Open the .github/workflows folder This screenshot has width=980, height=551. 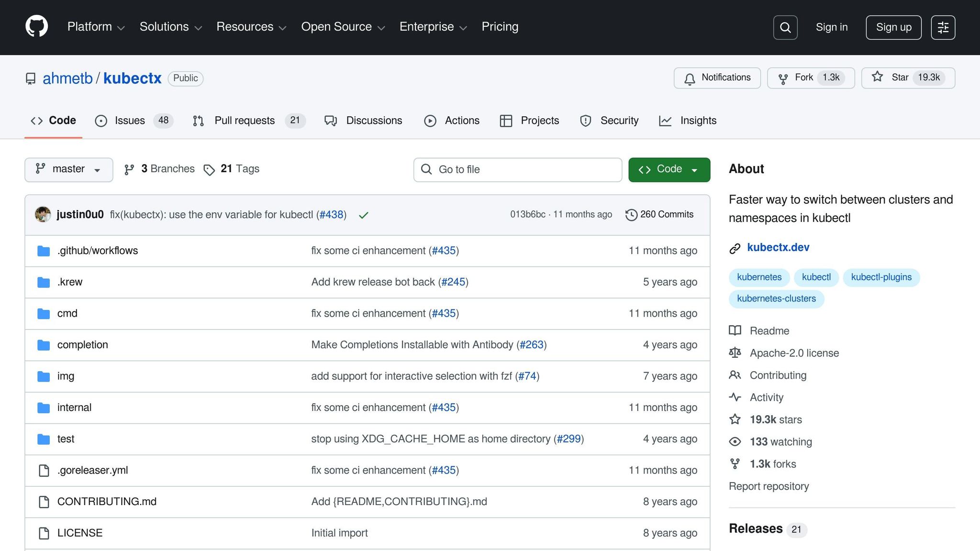coord(98,251)
